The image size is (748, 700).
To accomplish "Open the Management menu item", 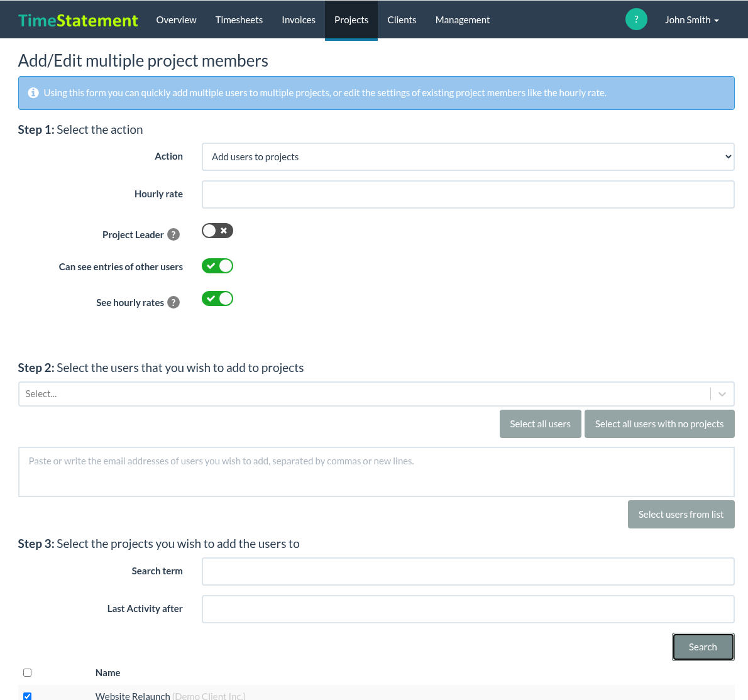I will (x=462, y=20).
